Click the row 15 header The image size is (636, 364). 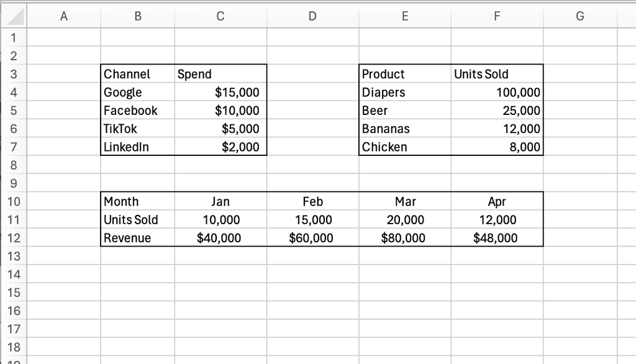[x=14, y=293]
